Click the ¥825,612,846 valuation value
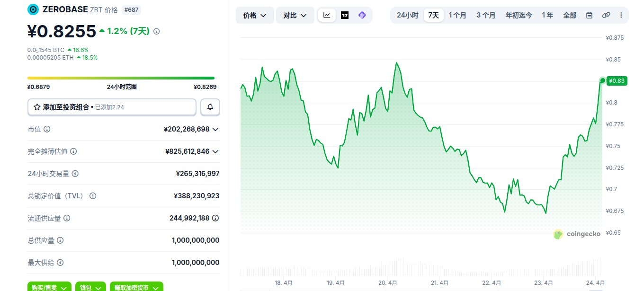The height and width of the screenshot is (291, 644). click(x=188, y=151)
